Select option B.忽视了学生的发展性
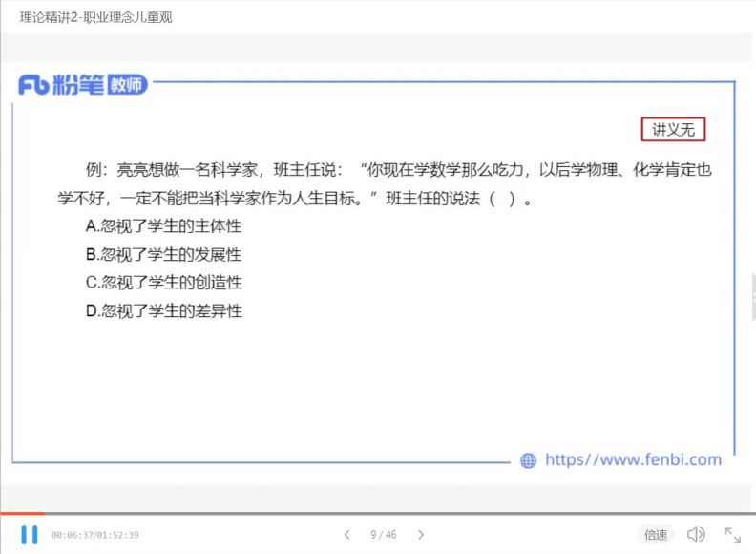Viewport: 756px width, 554px height. [x=163, y=254]
